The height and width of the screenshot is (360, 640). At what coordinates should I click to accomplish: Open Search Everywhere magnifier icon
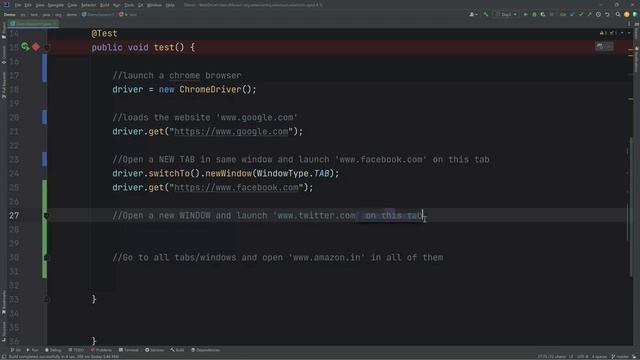tap(618, 14)
